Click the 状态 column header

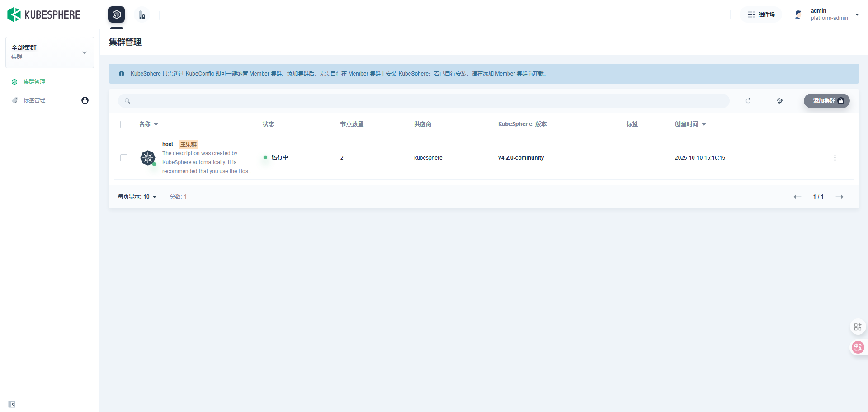pyautogui.click(x=269, y=124)
